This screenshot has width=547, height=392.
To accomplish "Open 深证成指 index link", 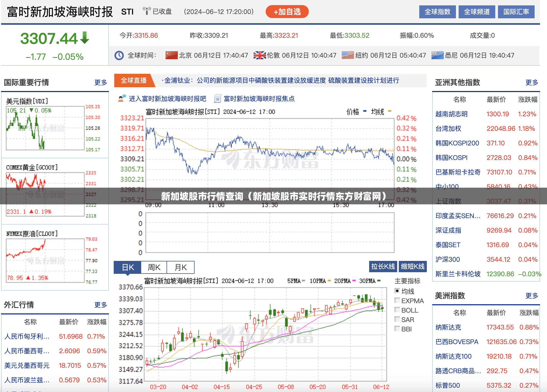I will point(448,230).
